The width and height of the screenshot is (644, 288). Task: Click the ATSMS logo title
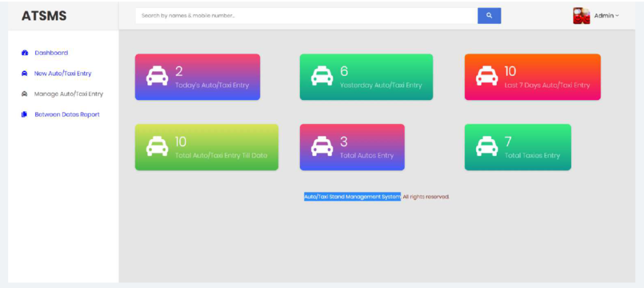point(44,16)
